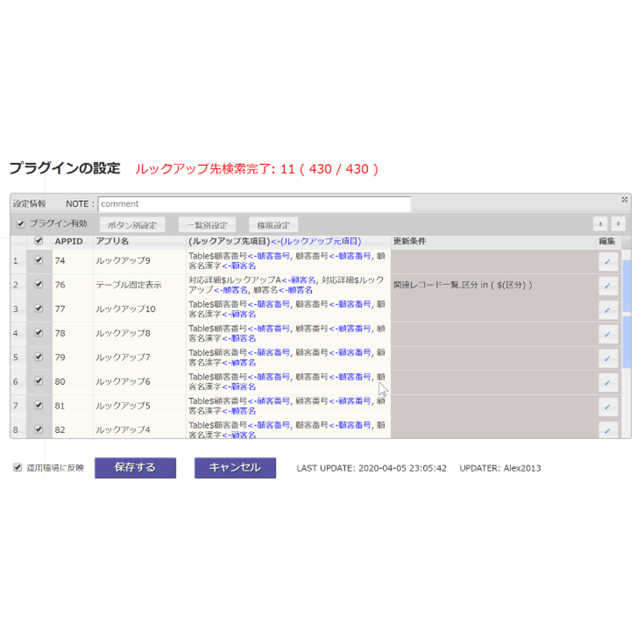
Task: Toggle the select-all checkbox in table header
Action: [x=38, y=241]
